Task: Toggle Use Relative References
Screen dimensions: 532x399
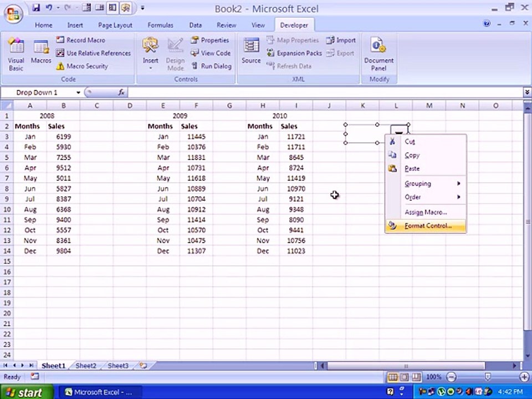Action: coord(93,53)
